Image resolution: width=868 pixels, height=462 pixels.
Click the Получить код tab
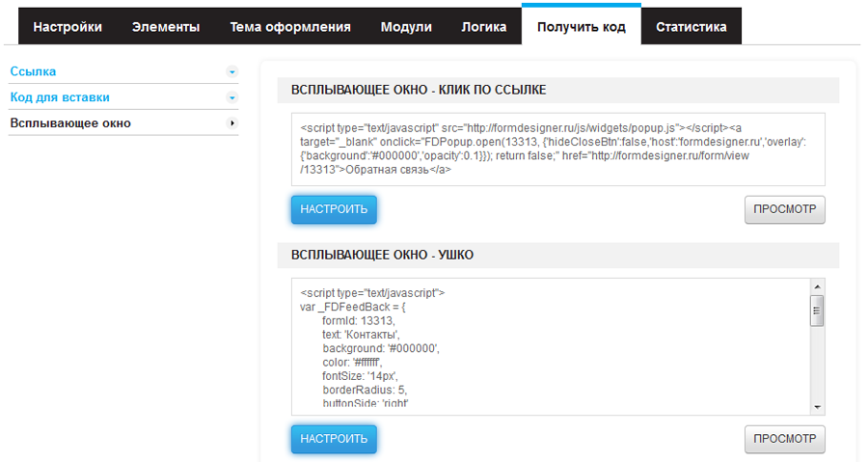point(581,26)
